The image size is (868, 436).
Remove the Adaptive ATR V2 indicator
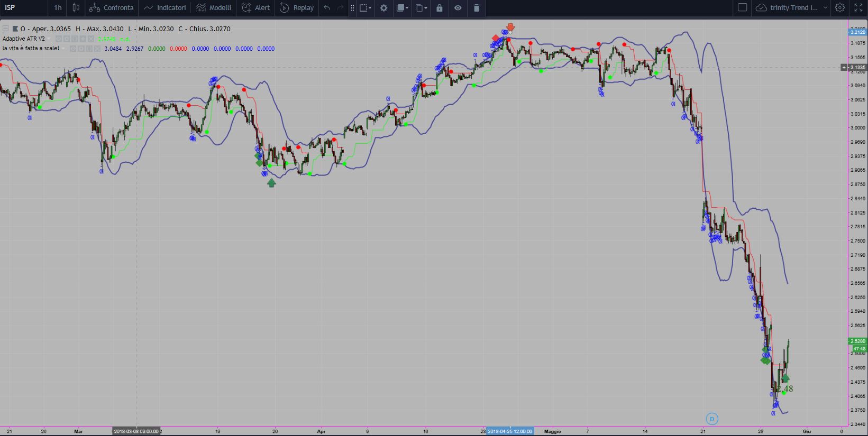[x=90, y=39]
